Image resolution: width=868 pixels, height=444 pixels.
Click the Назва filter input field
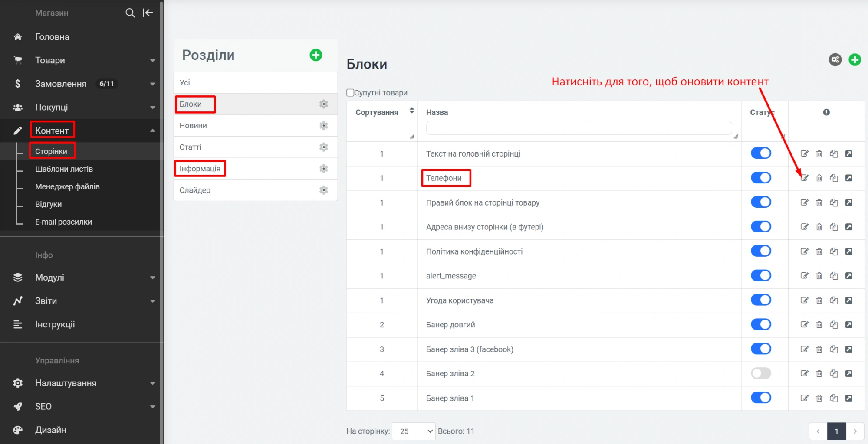[x=579, y=128]
